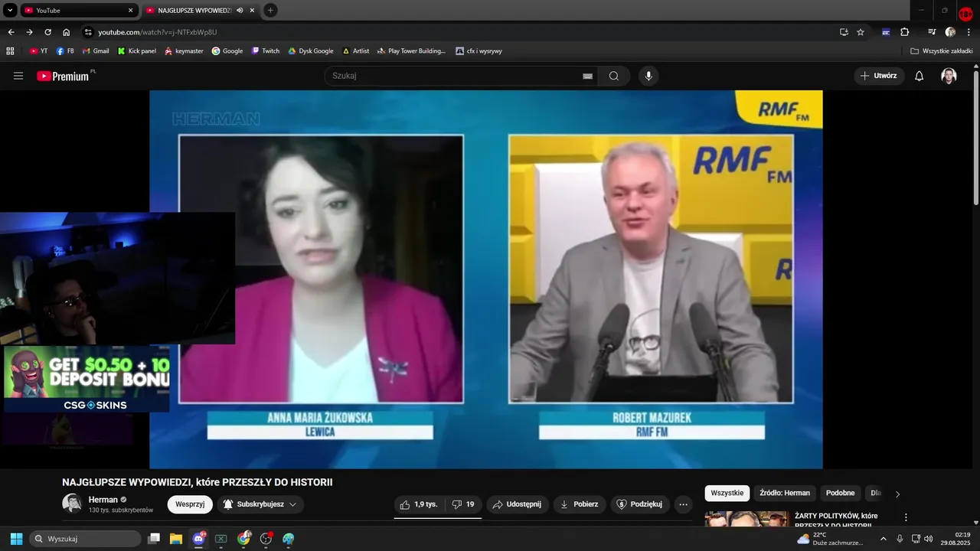
Task: Open Kick panel bookmark
Action: tap(136, 51)
